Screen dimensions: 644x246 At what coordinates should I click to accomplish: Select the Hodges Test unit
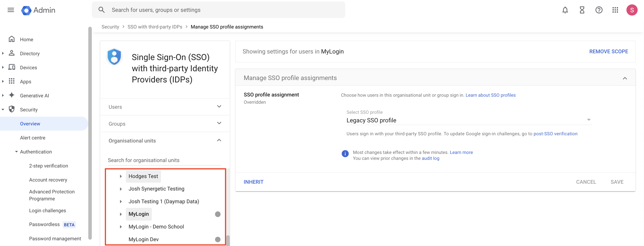point(143,176)
